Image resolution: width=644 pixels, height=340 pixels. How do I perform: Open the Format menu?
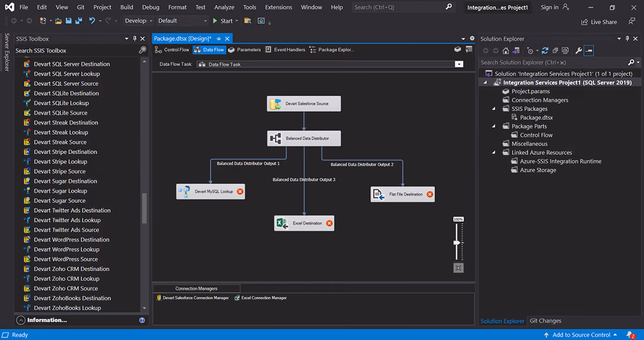[177, 7]
